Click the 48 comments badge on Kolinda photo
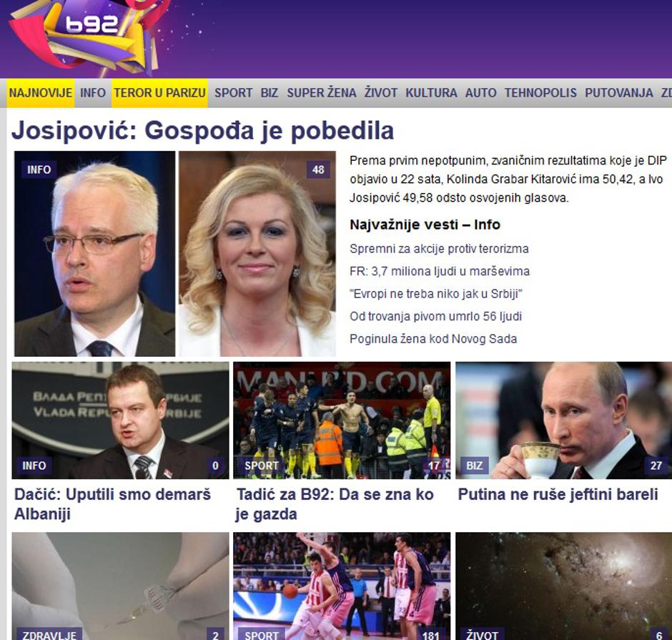Image resolution: width=672 pixels, height=640 pixels. (318, 169)
